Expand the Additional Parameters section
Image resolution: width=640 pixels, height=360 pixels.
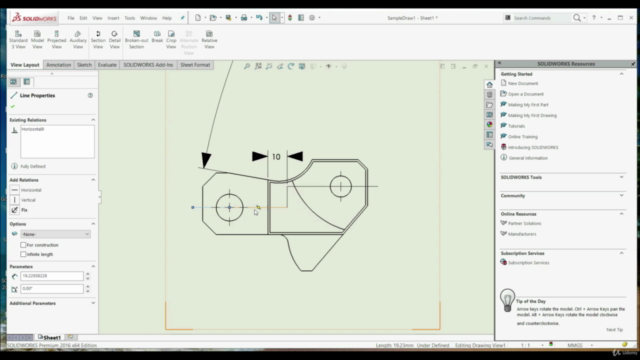[93, 303]
